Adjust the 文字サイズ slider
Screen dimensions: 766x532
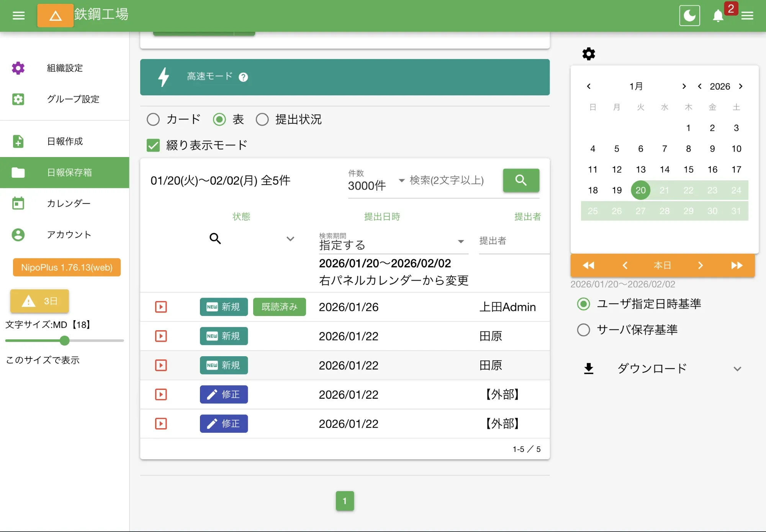pos(64,340)
